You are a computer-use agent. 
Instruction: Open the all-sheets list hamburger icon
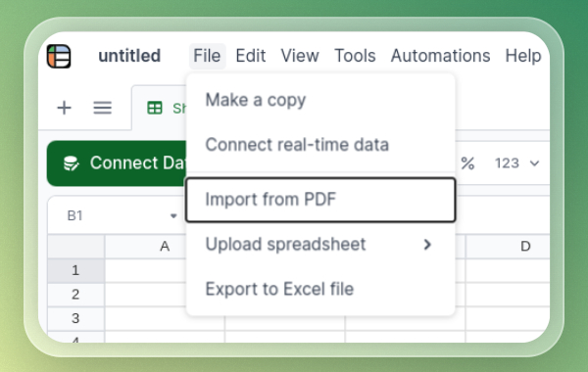[x=102, y=108]
